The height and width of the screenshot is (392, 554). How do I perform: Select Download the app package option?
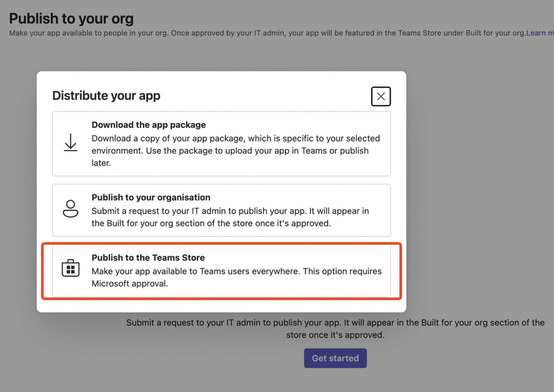(x=222, y=144)
